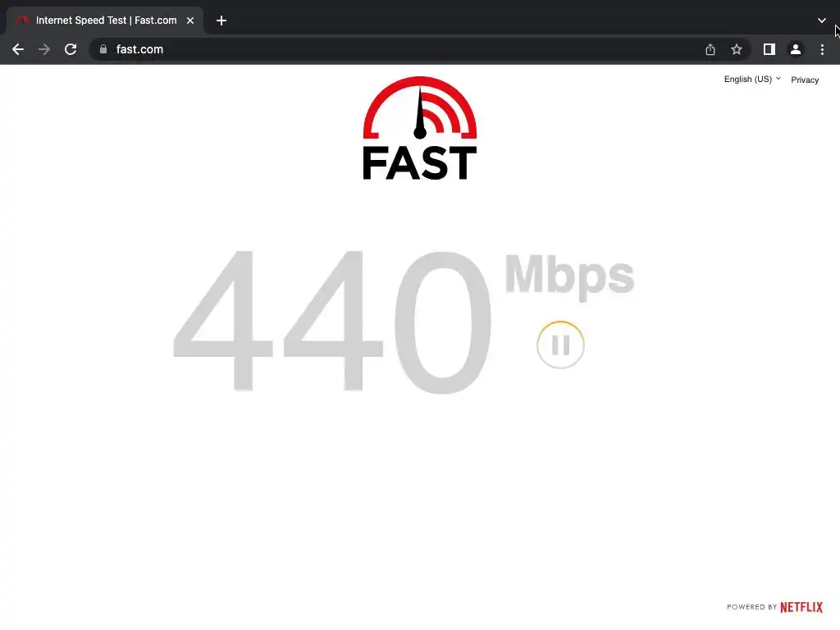Open the Privacy link
This screenshot has width=840, height=630.
point(805,80)
